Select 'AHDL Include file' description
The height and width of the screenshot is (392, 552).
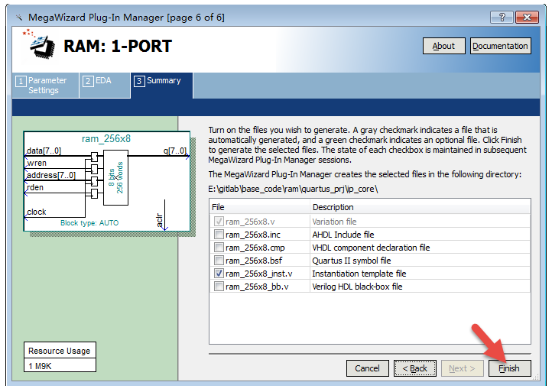(x=343, y=235)
